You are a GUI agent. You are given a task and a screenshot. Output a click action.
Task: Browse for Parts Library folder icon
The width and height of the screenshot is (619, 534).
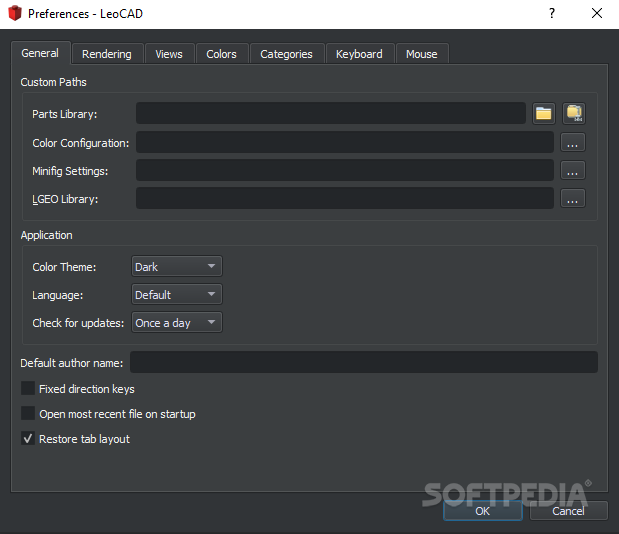[x=544, y=114]
